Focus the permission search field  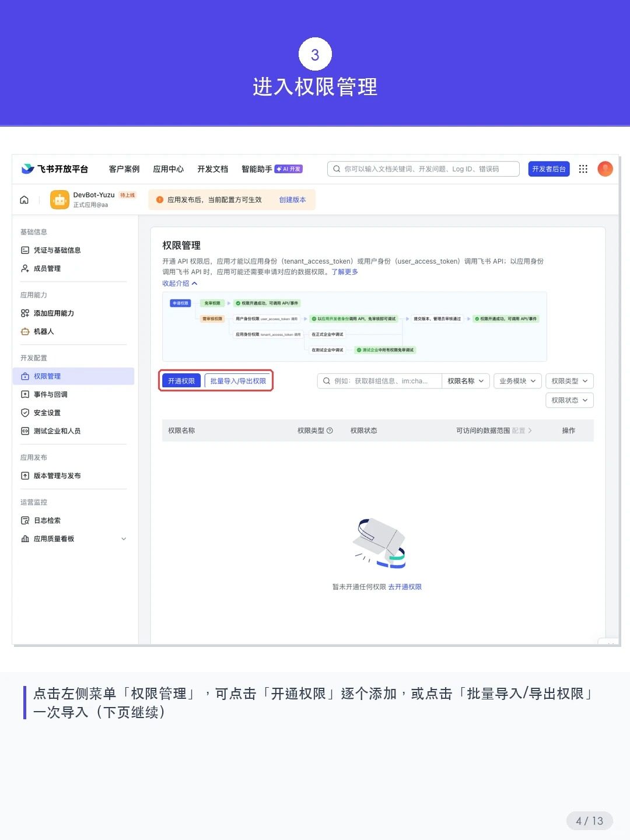pyautogui.click(x=379, y=381)
